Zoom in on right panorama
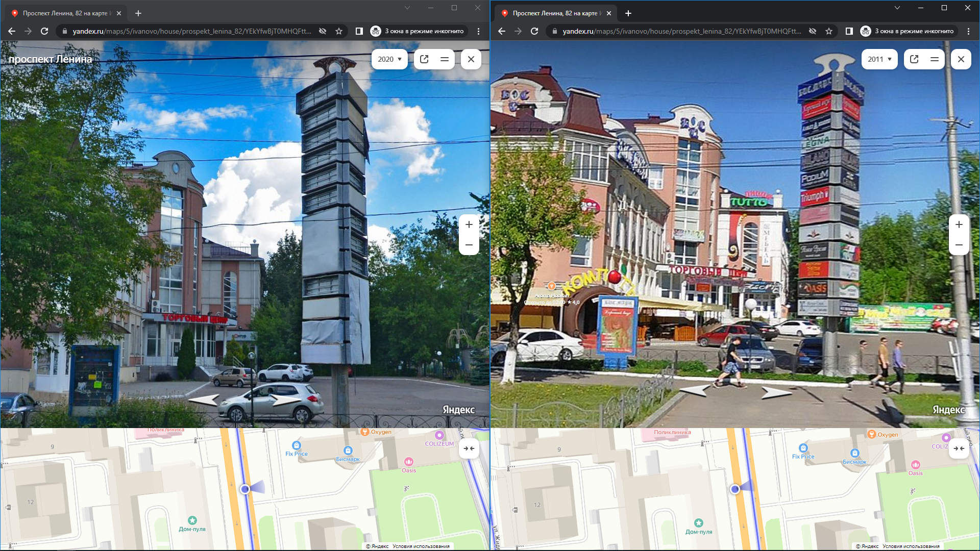 [959, 224]
